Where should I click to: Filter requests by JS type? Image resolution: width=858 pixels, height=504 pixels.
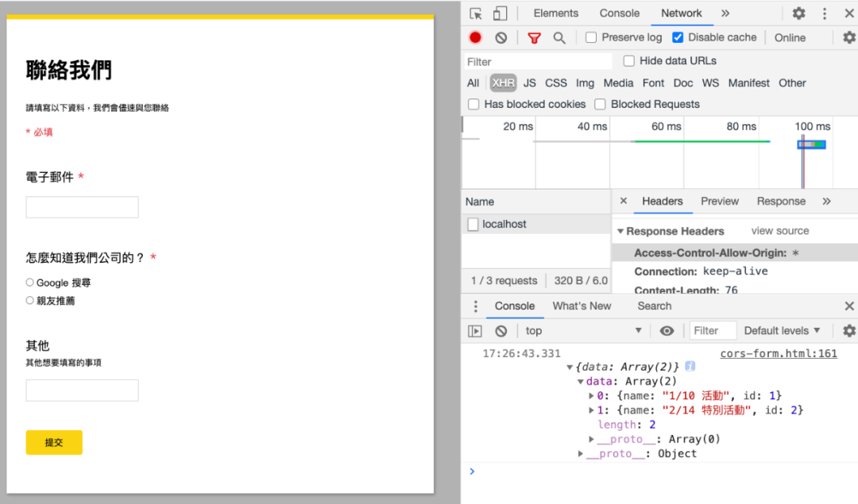[529, 83]
